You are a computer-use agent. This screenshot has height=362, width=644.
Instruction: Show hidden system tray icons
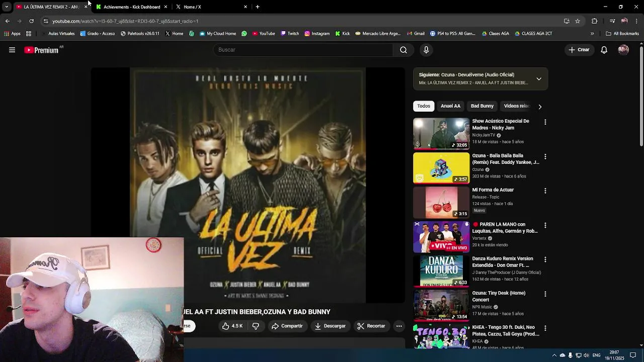[x=554, y=355]
